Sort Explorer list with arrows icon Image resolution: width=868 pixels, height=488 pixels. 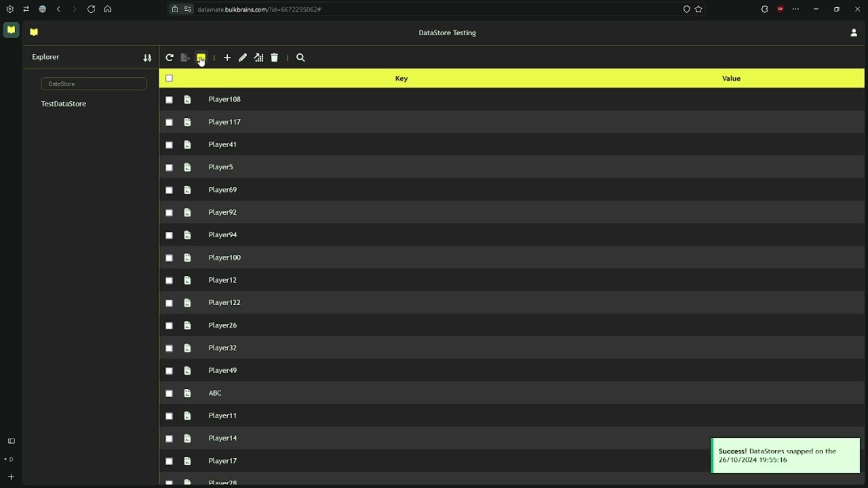click(x=147, y=58)
